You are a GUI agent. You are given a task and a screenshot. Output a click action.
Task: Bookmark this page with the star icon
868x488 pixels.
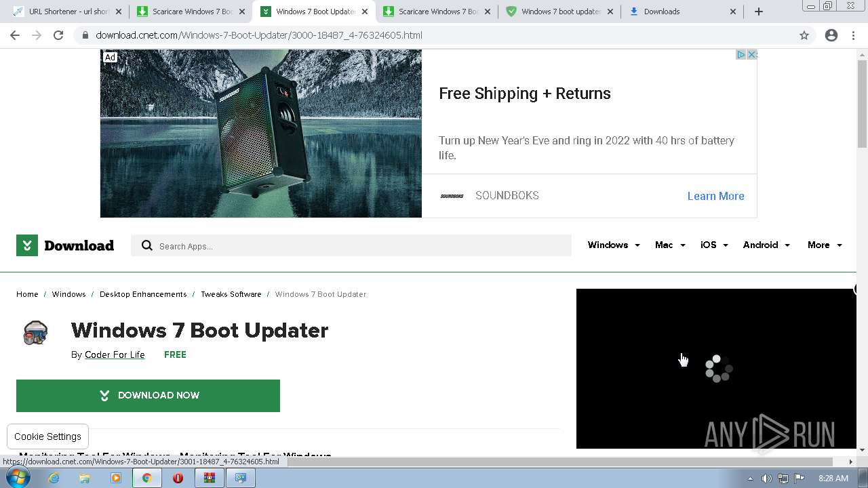pos(804,35)
